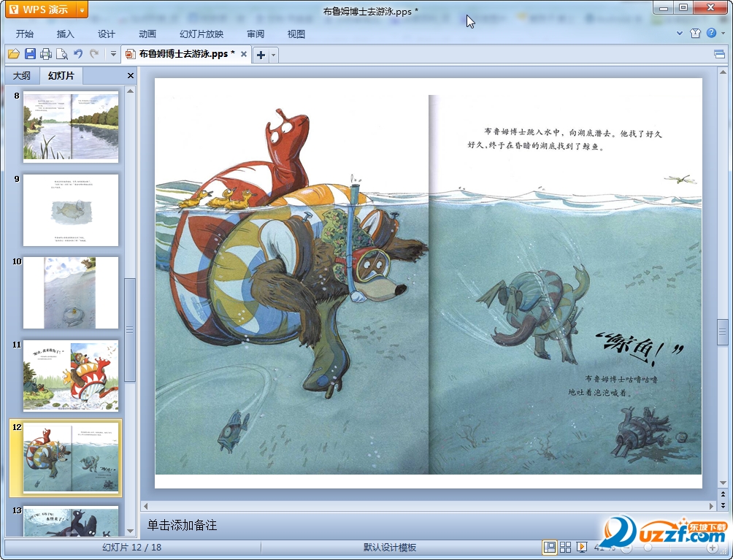Click the notes area 单击添加备注
This screenshot has width=733, height=560.
(182, 526)
